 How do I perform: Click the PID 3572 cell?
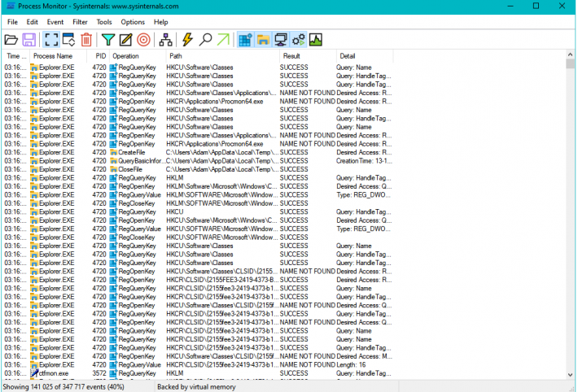[99, 373]
